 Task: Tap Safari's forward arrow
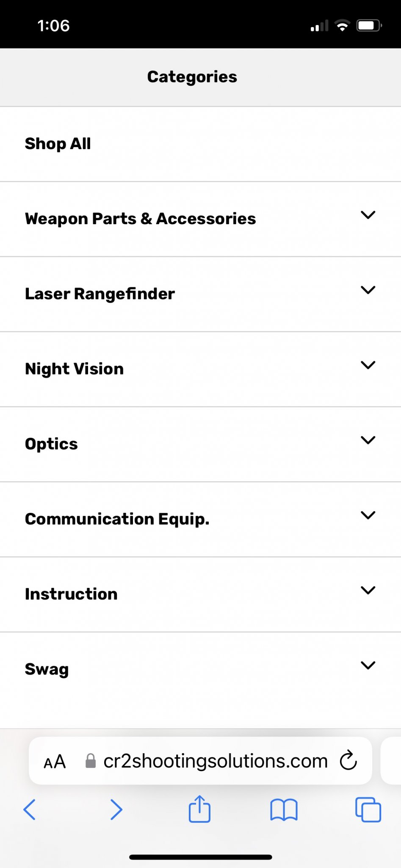pos(116,810)
